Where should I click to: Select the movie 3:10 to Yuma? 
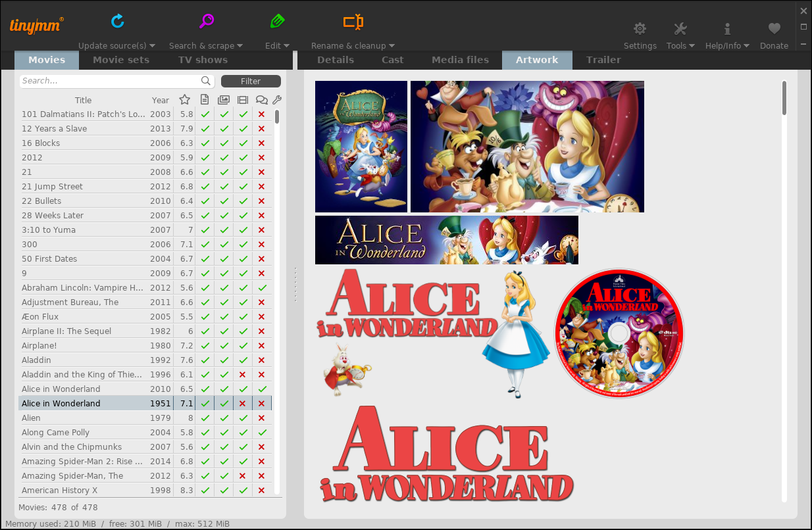click(145, 230)
